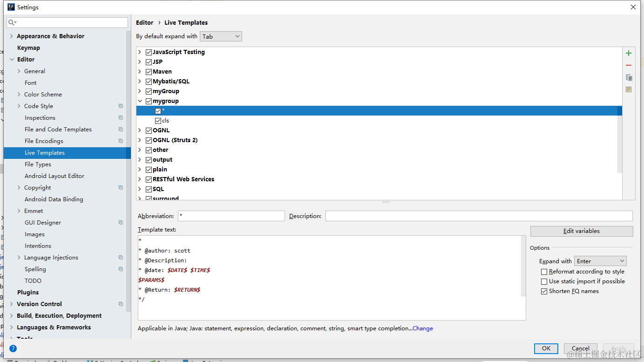This screenshot has width=644, height=362.
Task: Open the File Types settings page
Action: pos(38,164)
